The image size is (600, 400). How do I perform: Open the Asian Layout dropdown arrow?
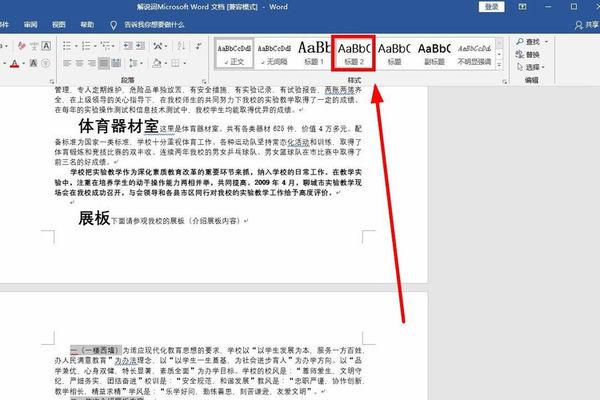pos(166,46)
